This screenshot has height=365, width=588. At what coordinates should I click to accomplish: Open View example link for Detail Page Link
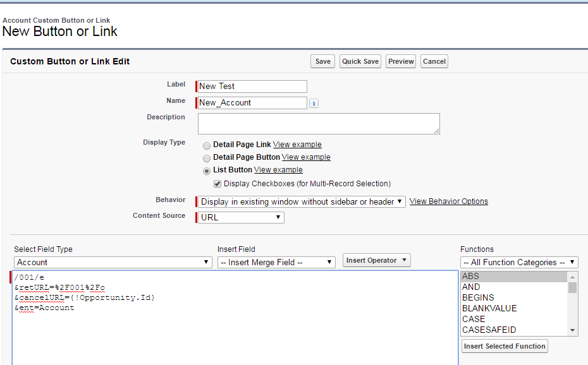pos(297,145)
